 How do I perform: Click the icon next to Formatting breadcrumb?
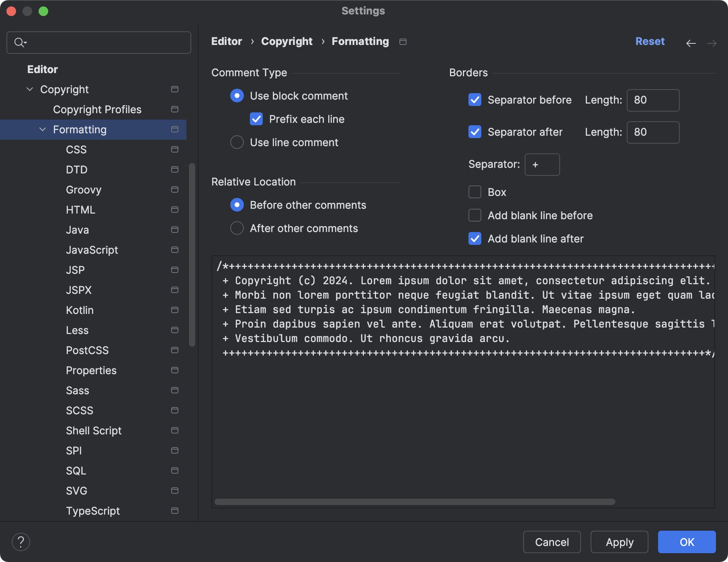pyautogui.click(x=403, y=41)
